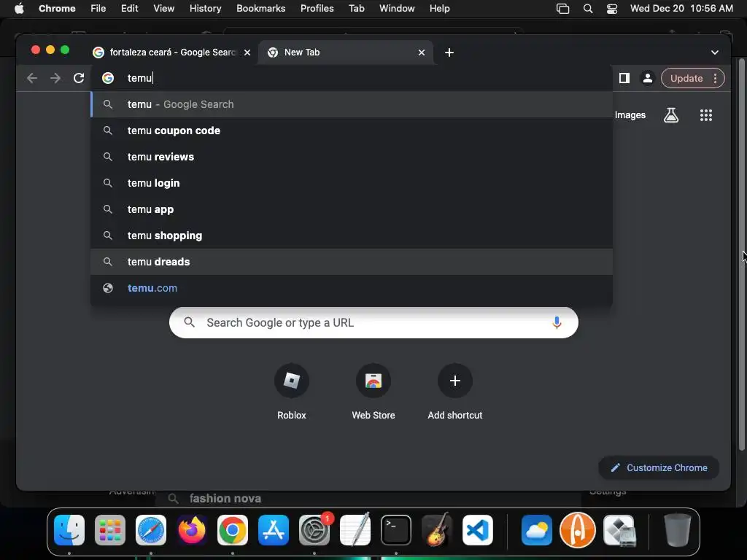Open TextEdit from the dock
Image resolution: width=747 pixels, height=560 pixels.
(x=355, y=530)
